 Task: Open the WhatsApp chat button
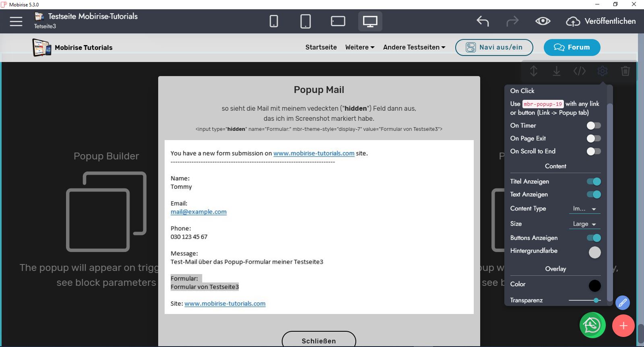(x=592, y=325)
